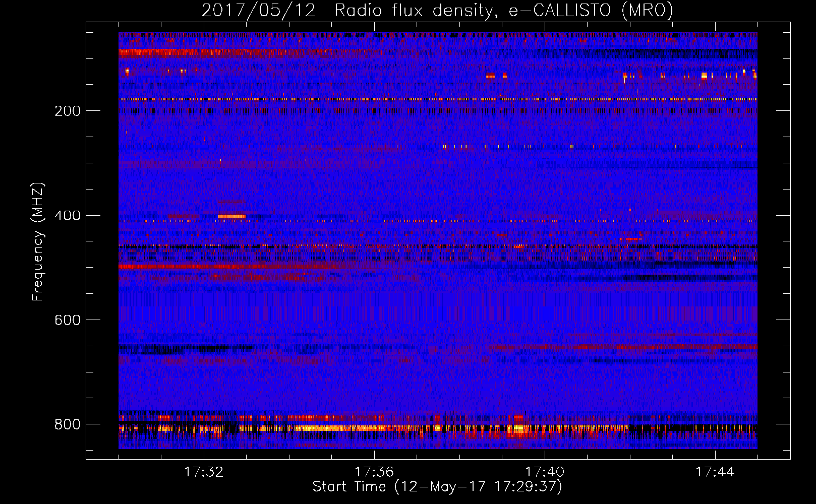This screenshot has width=816, height=504.
Task: Click the '200' frequency axis label
Action: (x=68, y=111)
